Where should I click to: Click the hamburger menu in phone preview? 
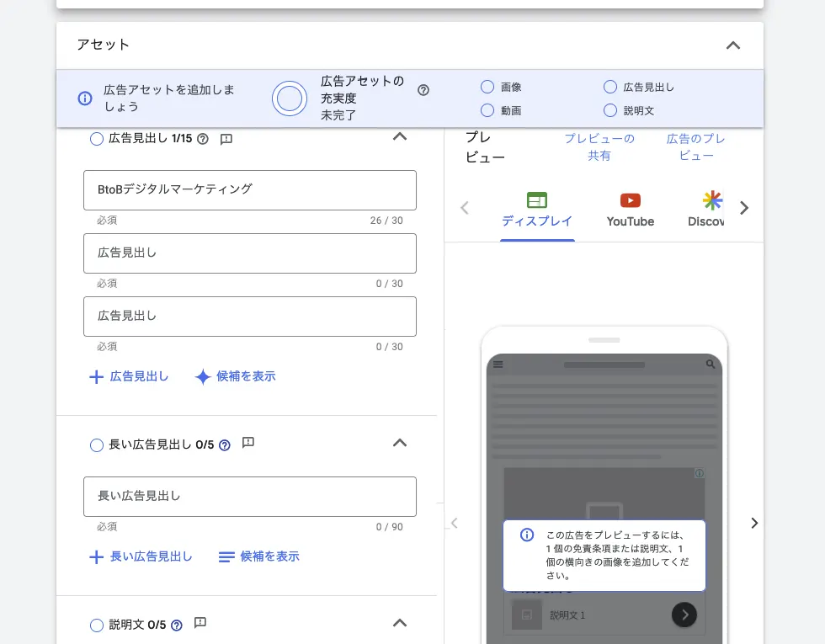coord(498,364)
